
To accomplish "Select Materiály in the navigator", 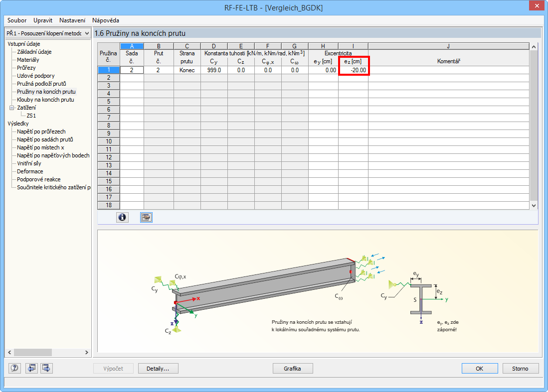I will pyautogui.click(x=28, y=60).
